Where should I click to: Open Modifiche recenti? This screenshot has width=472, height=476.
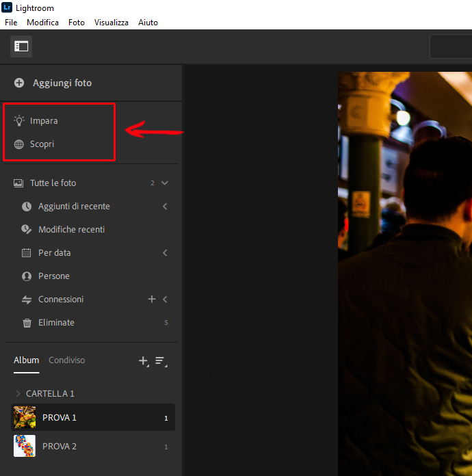click(71, 230)
